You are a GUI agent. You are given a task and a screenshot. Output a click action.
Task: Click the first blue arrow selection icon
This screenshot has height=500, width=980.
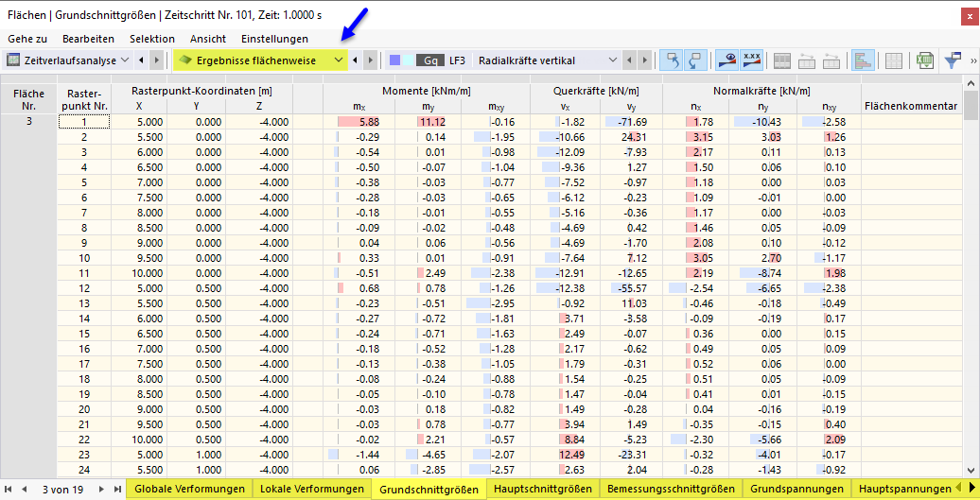tap(671, 60)
